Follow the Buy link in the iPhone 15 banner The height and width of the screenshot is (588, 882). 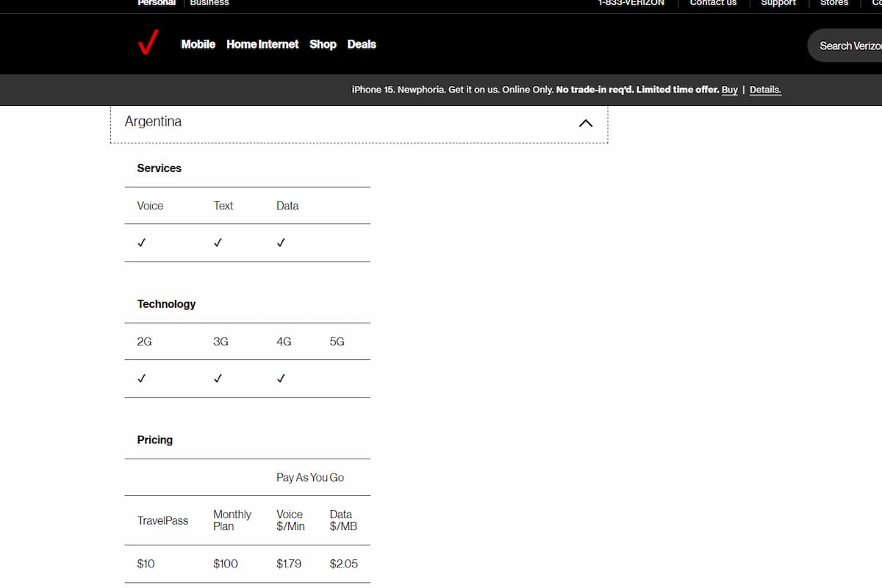729,90
